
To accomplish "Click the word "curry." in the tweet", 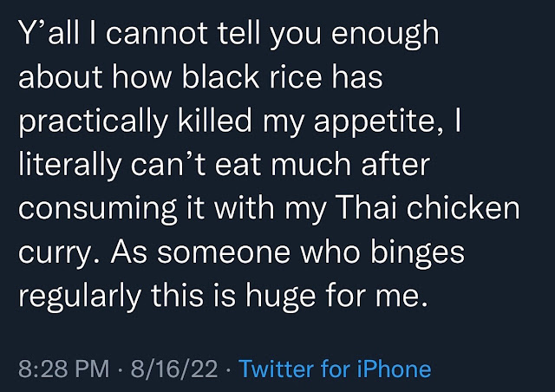I will tap(52, 253).
